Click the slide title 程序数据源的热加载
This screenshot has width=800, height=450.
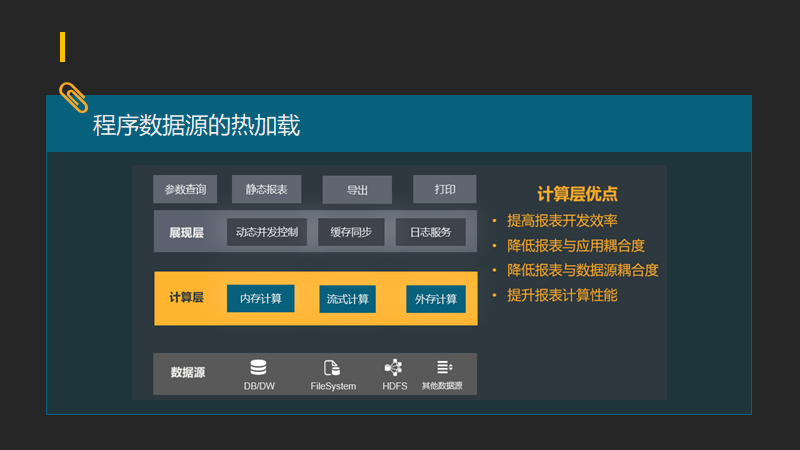(196, 126)
